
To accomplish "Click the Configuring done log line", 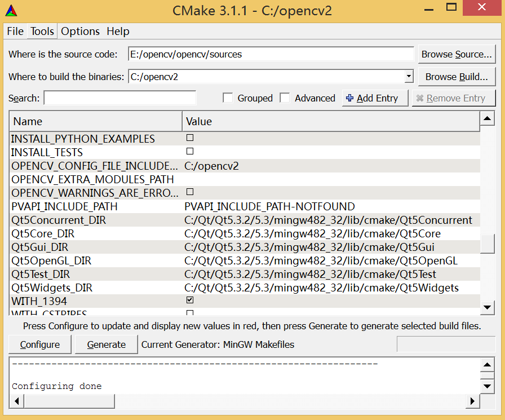I will (57, 386).
